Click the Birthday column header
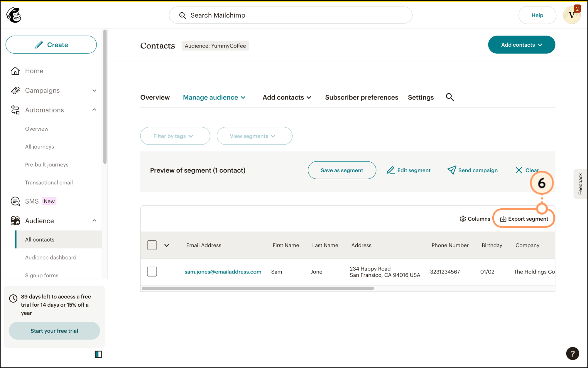 492,245
